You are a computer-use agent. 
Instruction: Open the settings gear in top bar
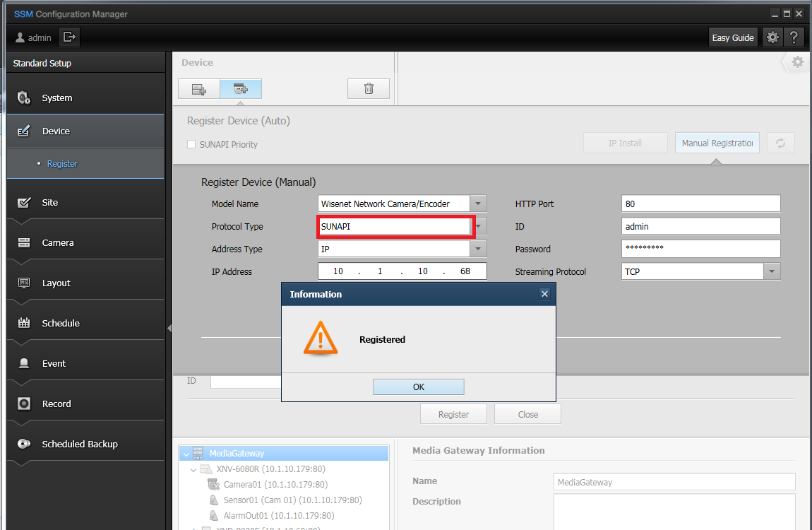point(772,37)
